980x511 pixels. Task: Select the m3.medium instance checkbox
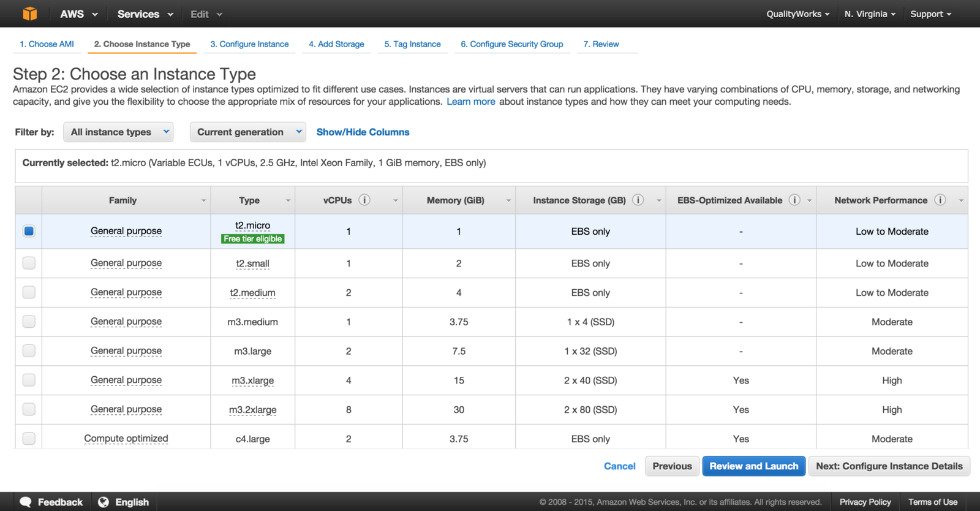pos(29,321)
